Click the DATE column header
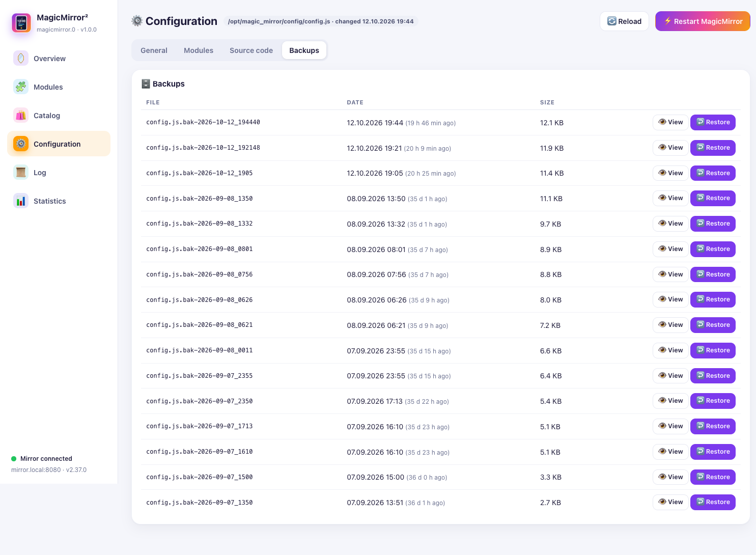 [355, 102]
